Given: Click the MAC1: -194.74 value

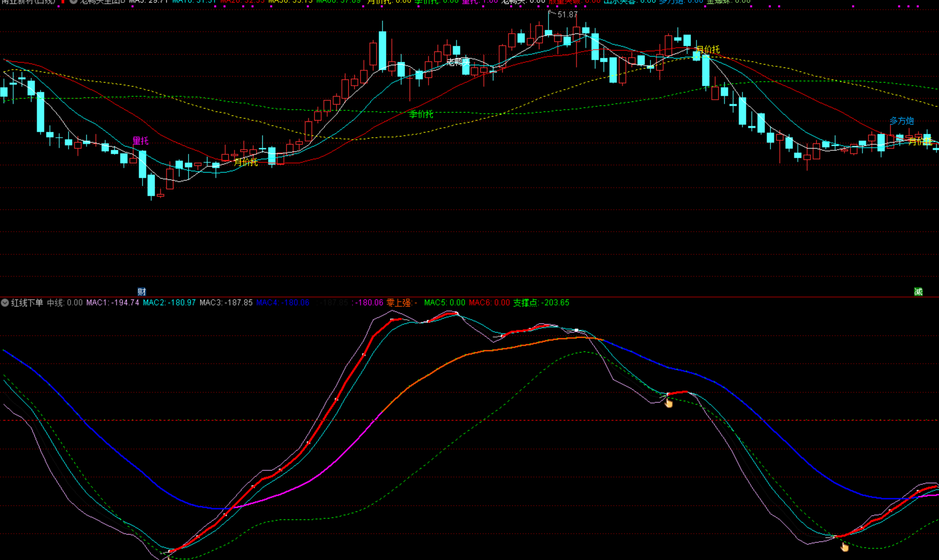Looking at the screenshot, I should pyautogui.click(x=112, y=303).
